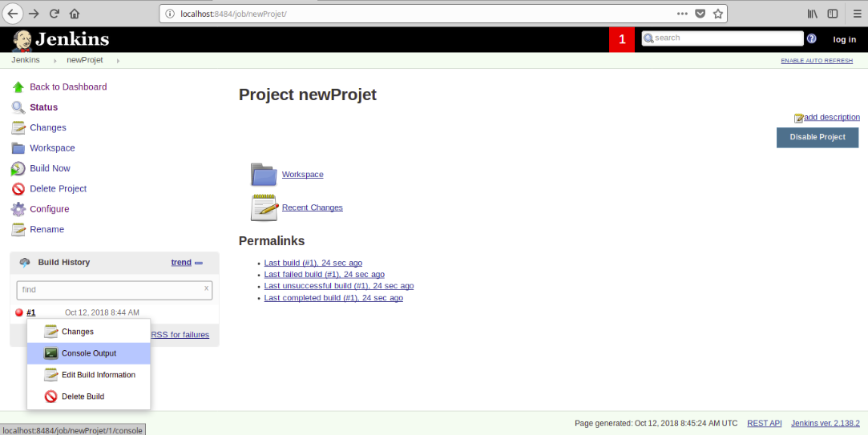This screenshot has height=435, width=868.
Task: Click the Console Output terminal icon in popup menu
Action: [51, 353]
